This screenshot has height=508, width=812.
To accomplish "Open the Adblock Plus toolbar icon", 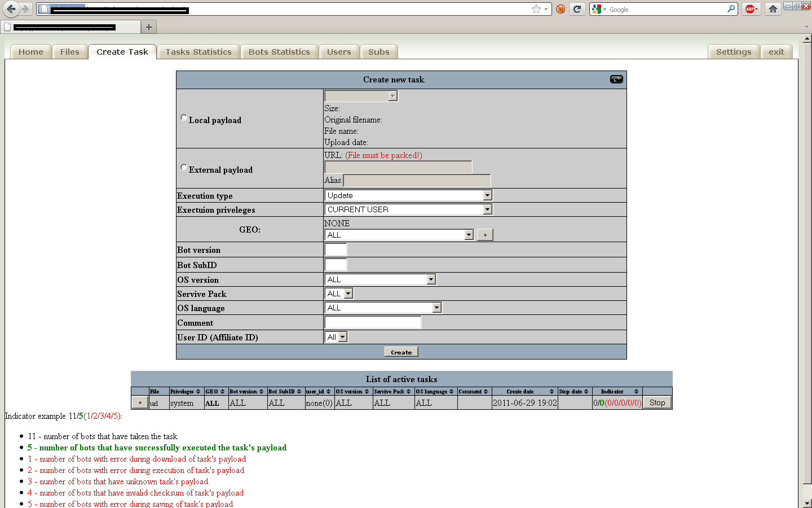I will coord(750,9).
